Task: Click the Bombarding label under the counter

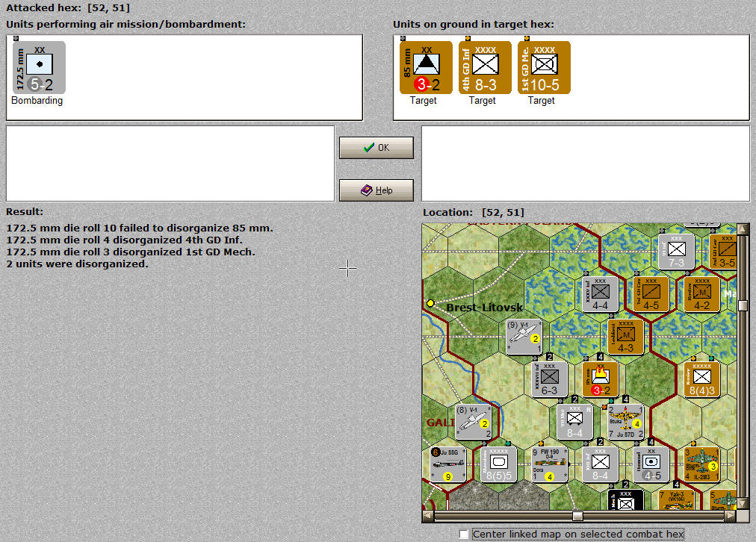Action: 37,100
